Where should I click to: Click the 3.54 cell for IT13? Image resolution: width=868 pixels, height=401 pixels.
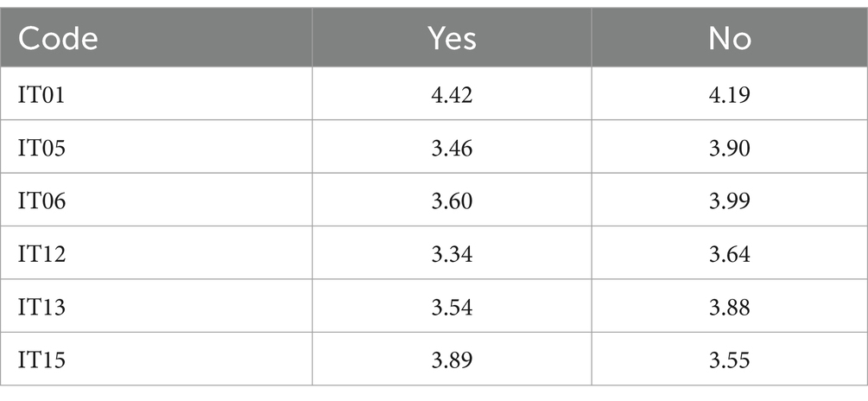452,307
